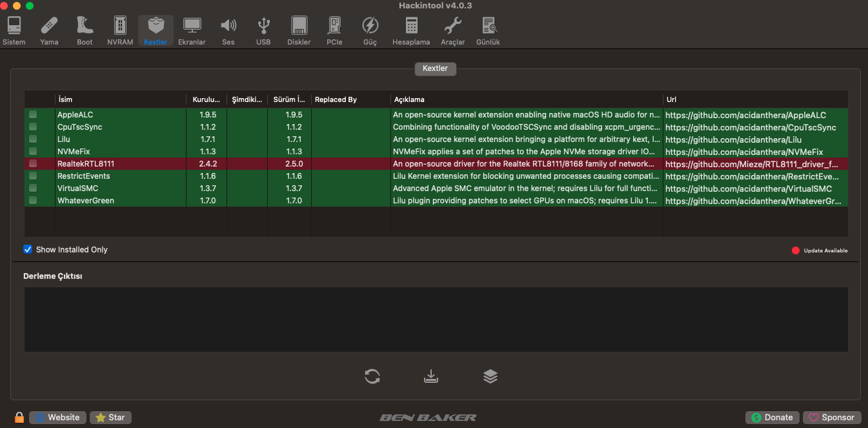Click the lock icon at bottom left
Image resolution: width=868 pixels, height=428 pixels.
click(x=19, y=418)
